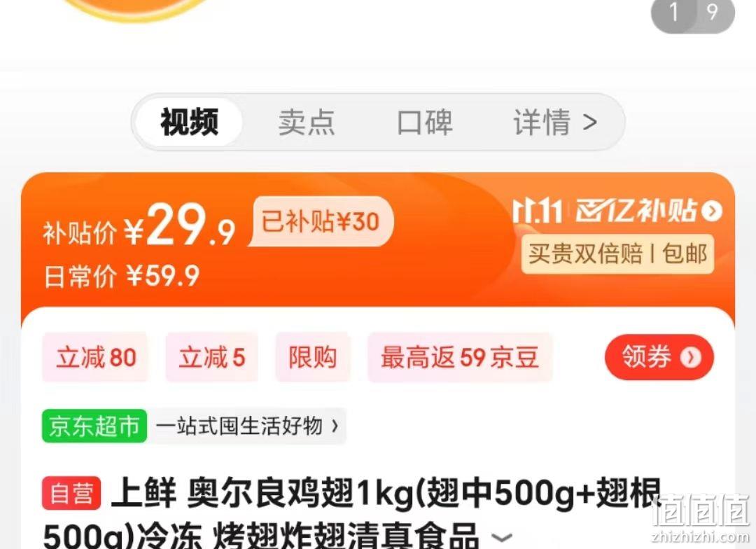Expand 一站式囤生活好物 chevron
Image resolution: width=756 pixels, height=549 pixels.
(335, 426)
